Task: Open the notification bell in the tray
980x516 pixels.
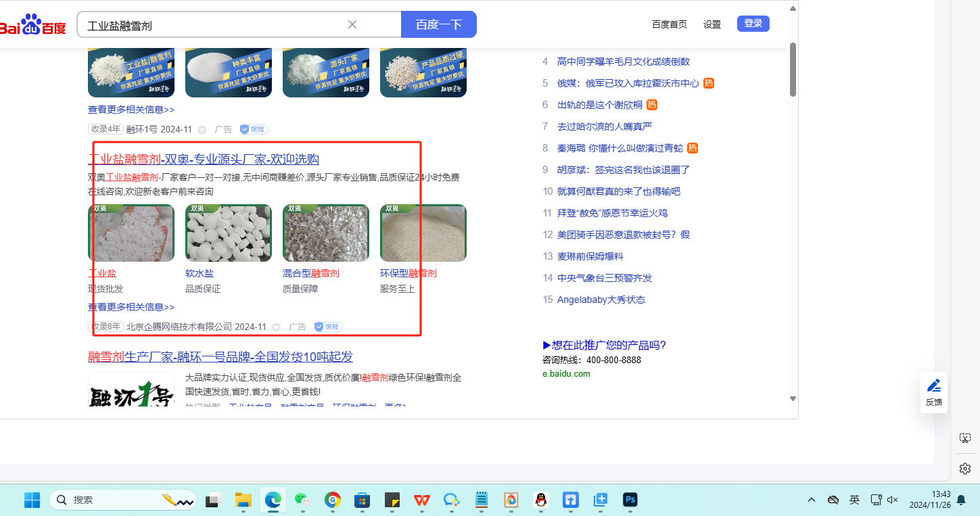Action: click(x=960, y=500)
